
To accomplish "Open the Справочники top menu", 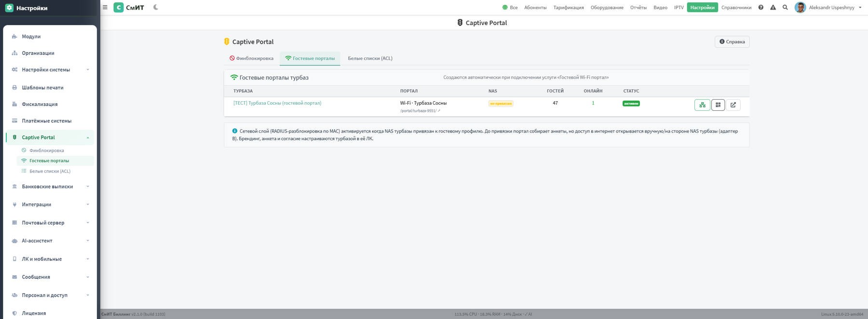I will coord(736,7).
